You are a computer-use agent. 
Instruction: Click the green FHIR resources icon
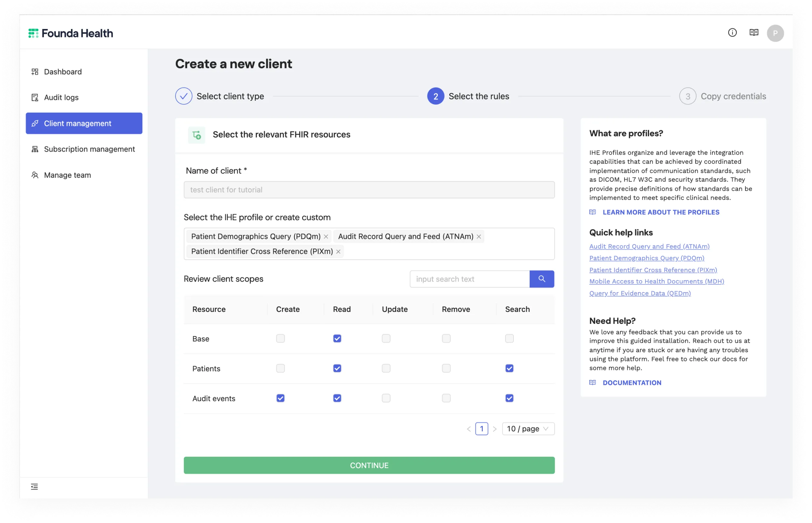(x=197, y=135)
